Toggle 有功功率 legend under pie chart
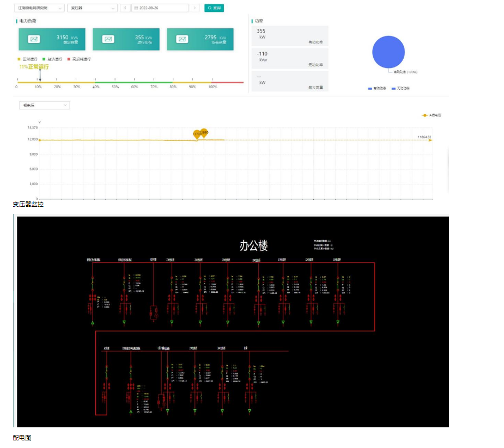The height and width of the screenshot is (448, 504). pyautogui.click(x=377, y=88)
